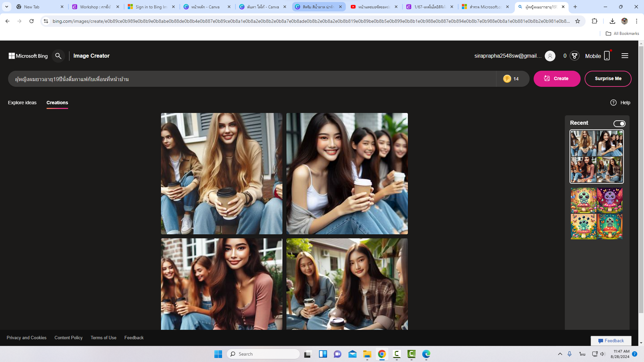Switch to Explore ideas tab

(22, 103)
